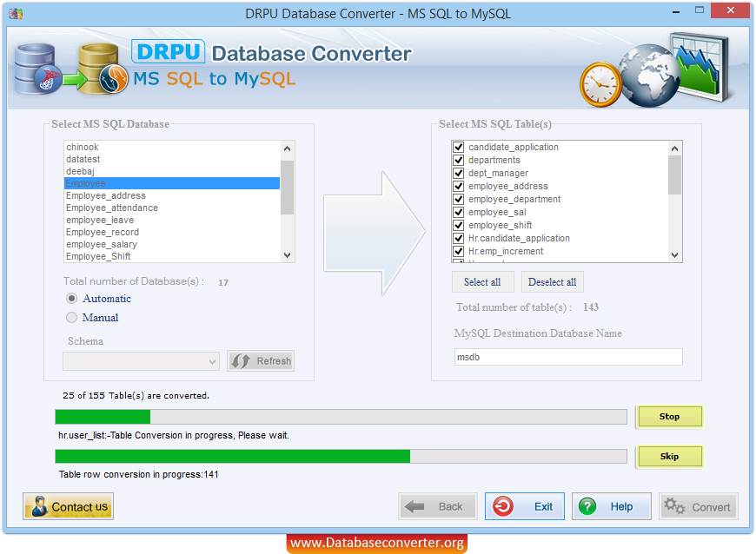Viewport: 756px width, 554px height.
Task: Go Back to the previous step
Action: (438, 506)
